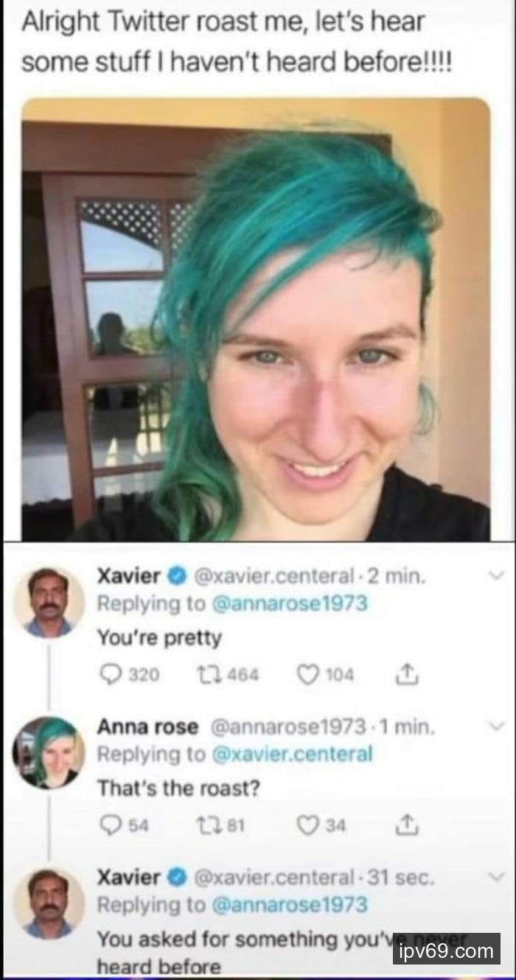Viewport: 516px width, 980px height.
Task: Open the chevron menu on Xavier's last tweet
Action: tap(496, 877)
